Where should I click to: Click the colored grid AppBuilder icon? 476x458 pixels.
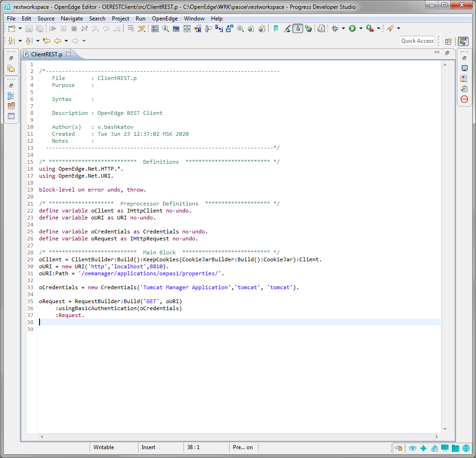pyautogui.click(x=155, y=28)
